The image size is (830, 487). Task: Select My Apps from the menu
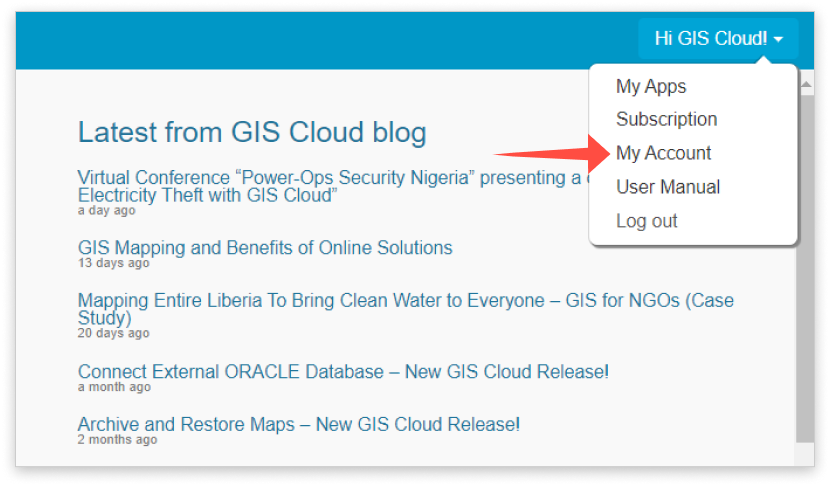pos(651,86)
